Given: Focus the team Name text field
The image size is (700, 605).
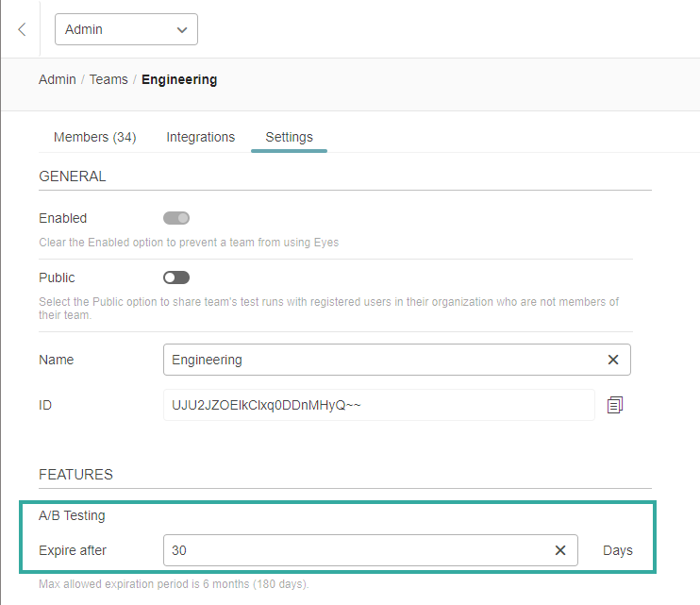Looking at the screenshot, I should coord(377,360).
